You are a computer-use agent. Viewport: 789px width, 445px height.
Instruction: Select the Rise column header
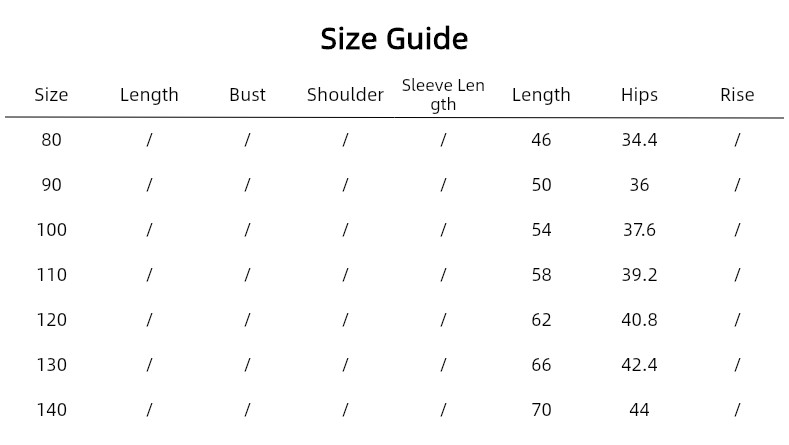tap(737, 95)
